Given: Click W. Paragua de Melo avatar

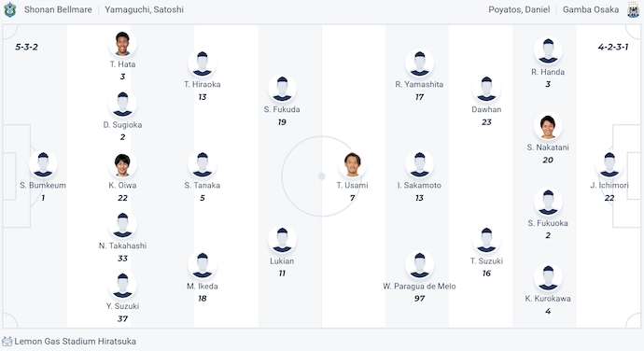Looking at the screenshot, I should pyautogui.click(x=419, y=265).
